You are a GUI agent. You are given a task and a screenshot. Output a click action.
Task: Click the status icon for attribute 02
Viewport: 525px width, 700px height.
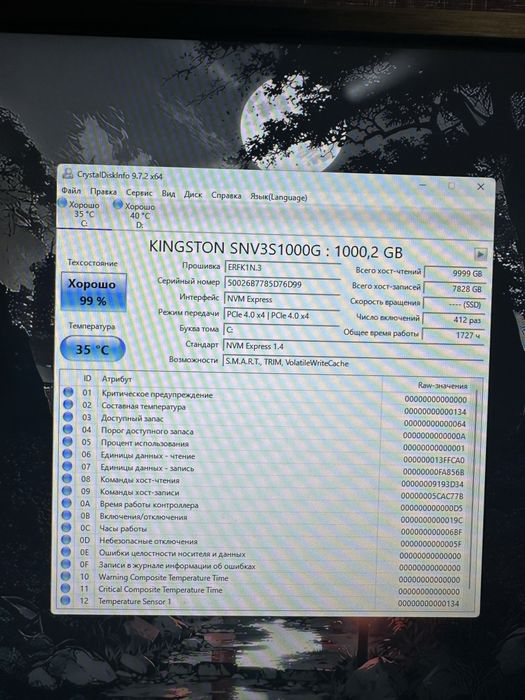68,404
